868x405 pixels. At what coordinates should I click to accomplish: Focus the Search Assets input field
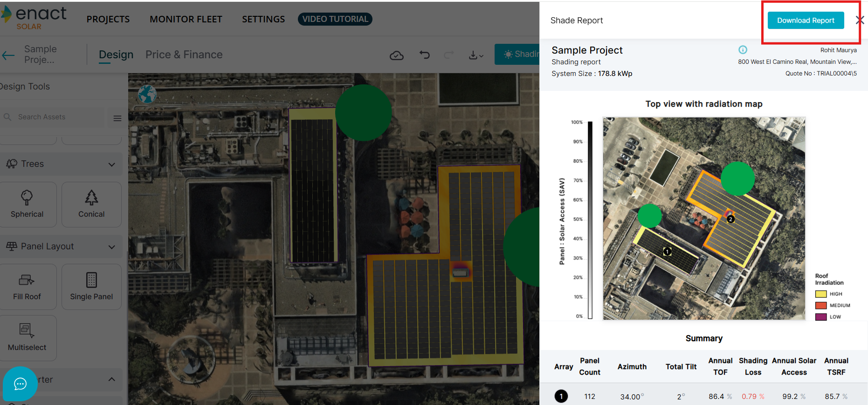coord(54,117)
